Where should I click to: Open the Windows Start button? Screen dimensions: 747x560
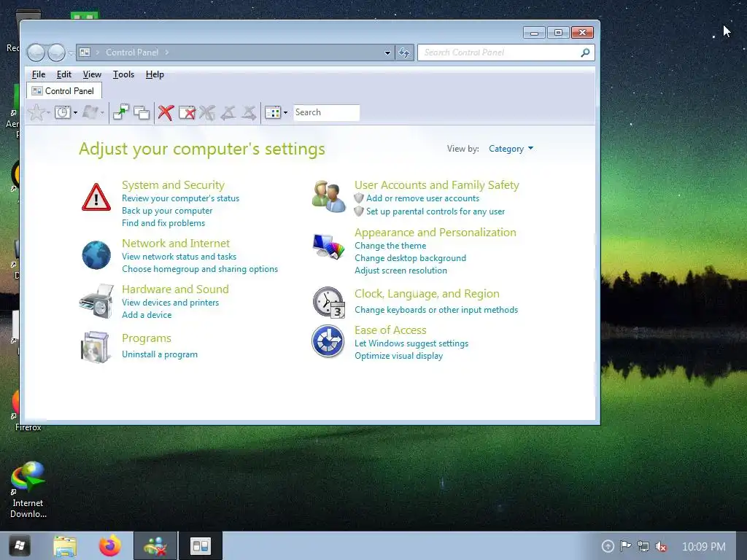point(20,545)
